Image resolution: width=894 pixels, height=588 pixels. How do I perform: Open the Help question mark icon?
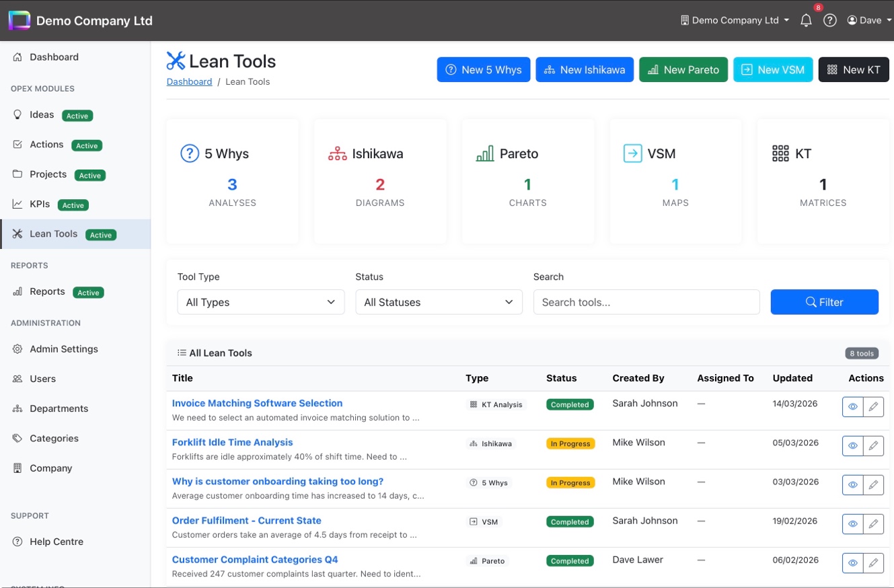829,20
